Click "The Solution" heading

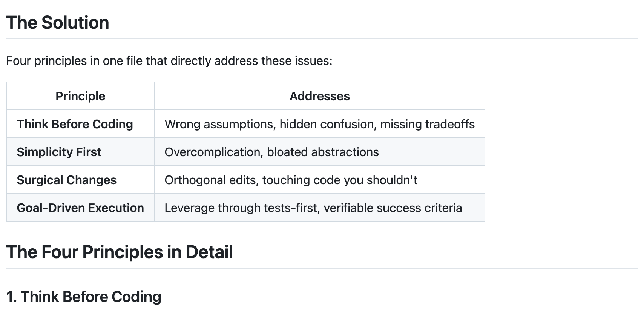click(58, 23)
